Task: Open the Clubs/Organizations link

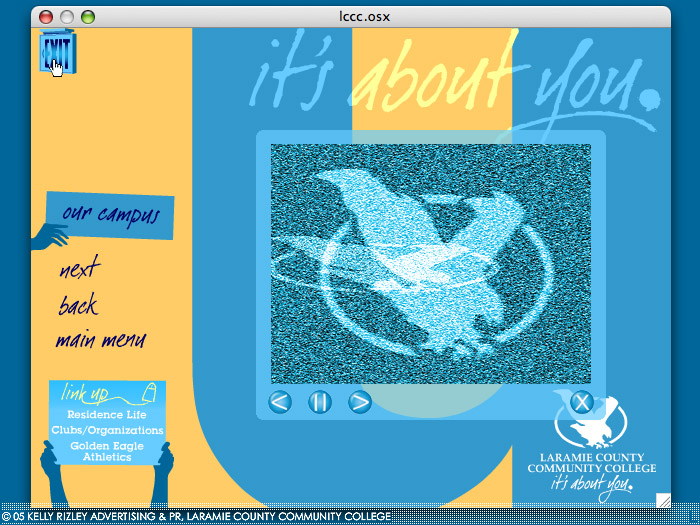Action: 107,430
